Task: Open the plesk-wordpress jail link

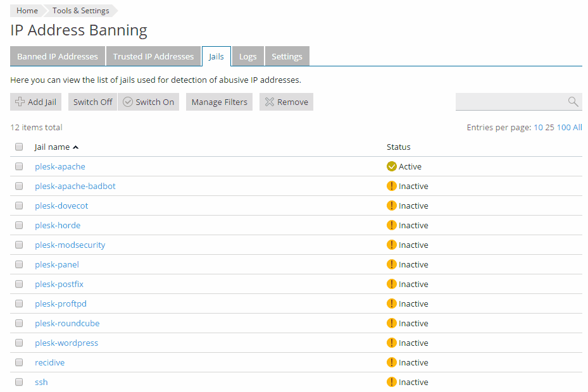Action: coord(66,343)
